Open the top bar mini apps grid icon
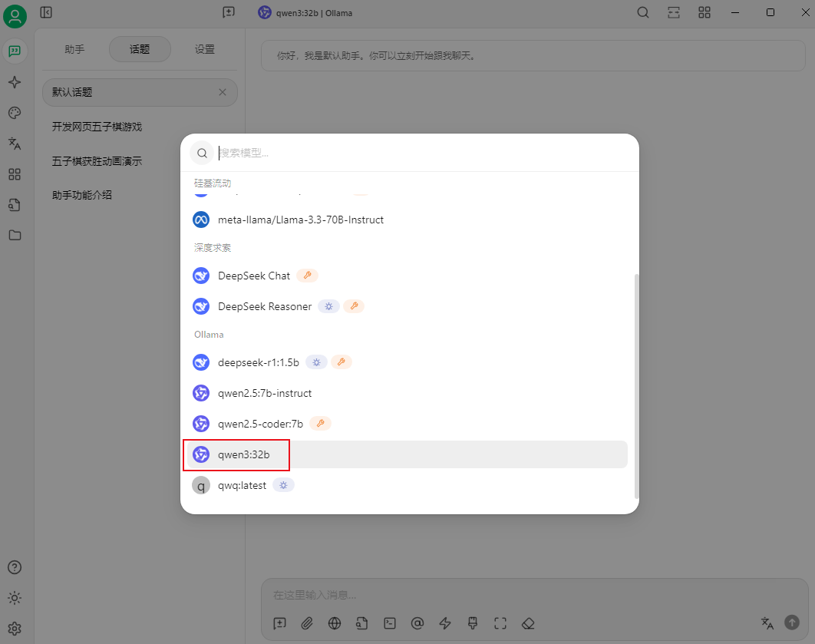The width and height of the screenshot is (815, 644). click(x=704, y=12)
